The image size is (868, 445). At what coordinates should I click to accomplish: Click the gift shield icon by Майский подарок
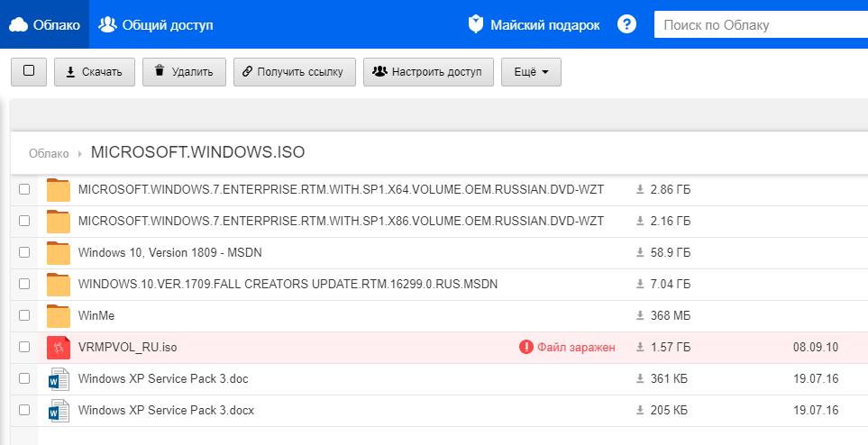(476, 23)
